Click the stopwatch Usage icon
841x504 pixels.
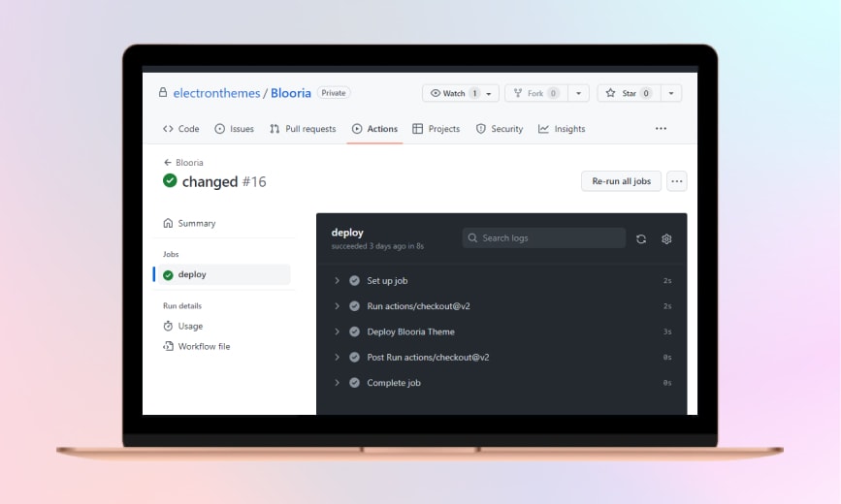coord(168,326)
